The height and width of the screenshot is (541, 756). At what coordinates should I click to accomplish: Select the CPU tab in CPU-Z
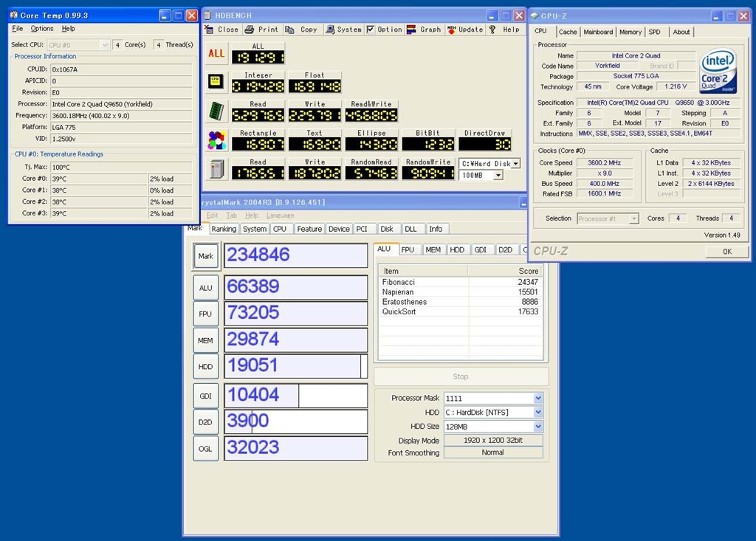[x=541, y=31]
